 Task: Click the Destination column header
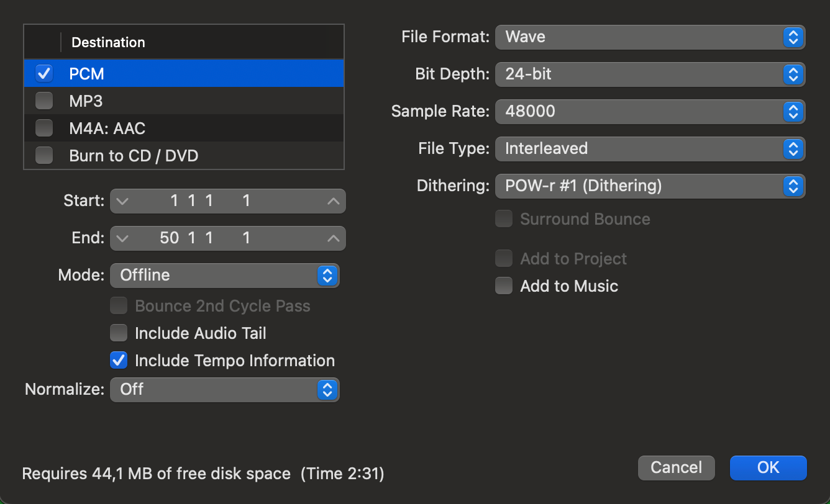coord(108,42)
